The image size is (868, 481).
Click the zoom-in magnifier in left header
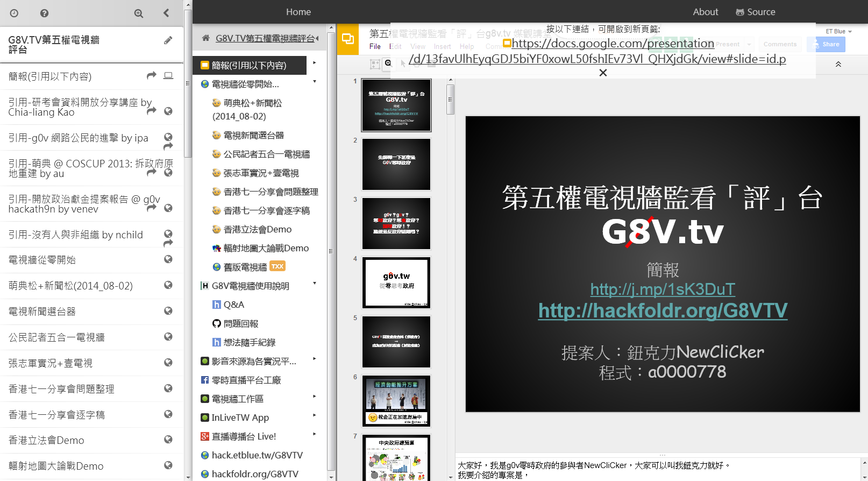point(139,13)
